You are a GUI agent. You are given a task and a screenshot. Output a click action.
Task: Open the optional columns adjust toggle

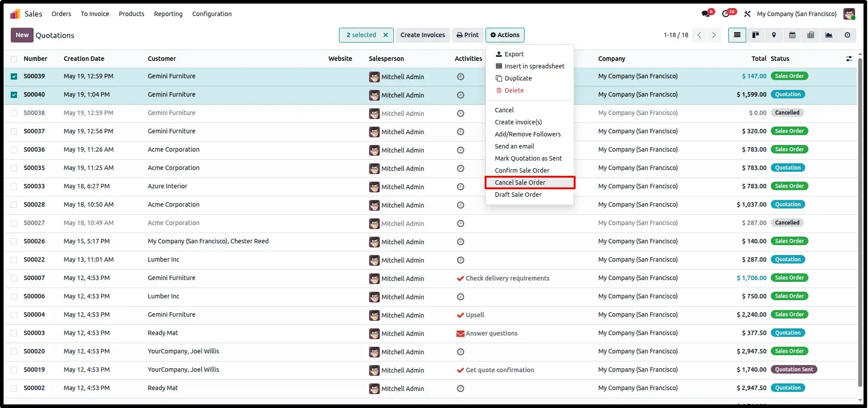tap(849, 59)
